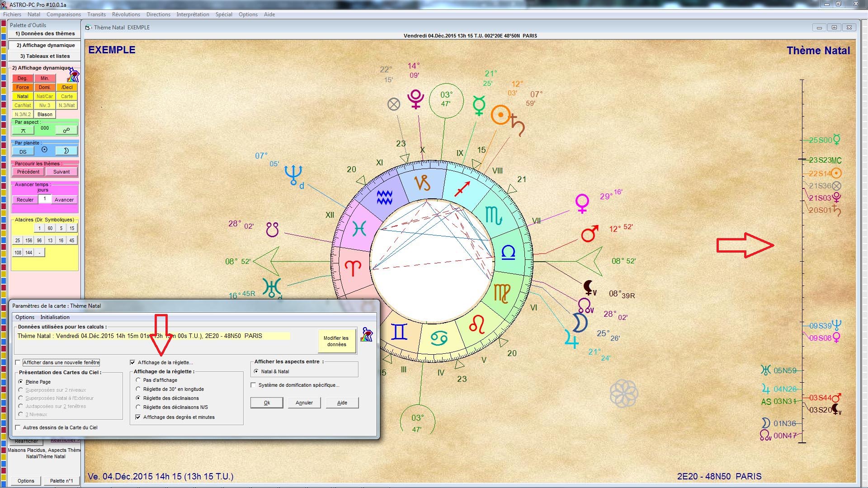868x488 pixels.
Task: Click the Moon button under Par planète
Action: (x=66, y=151)
